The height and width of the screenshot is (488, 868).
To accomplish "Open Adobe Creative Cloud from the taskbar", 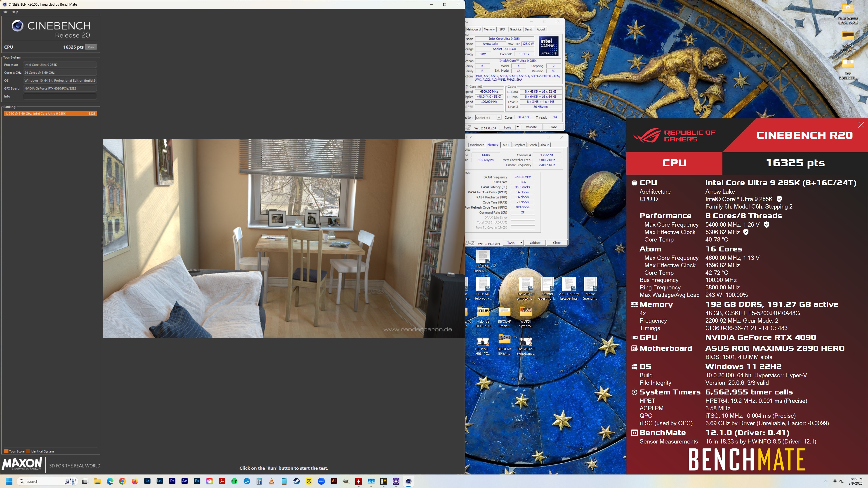I will (210, 481).
